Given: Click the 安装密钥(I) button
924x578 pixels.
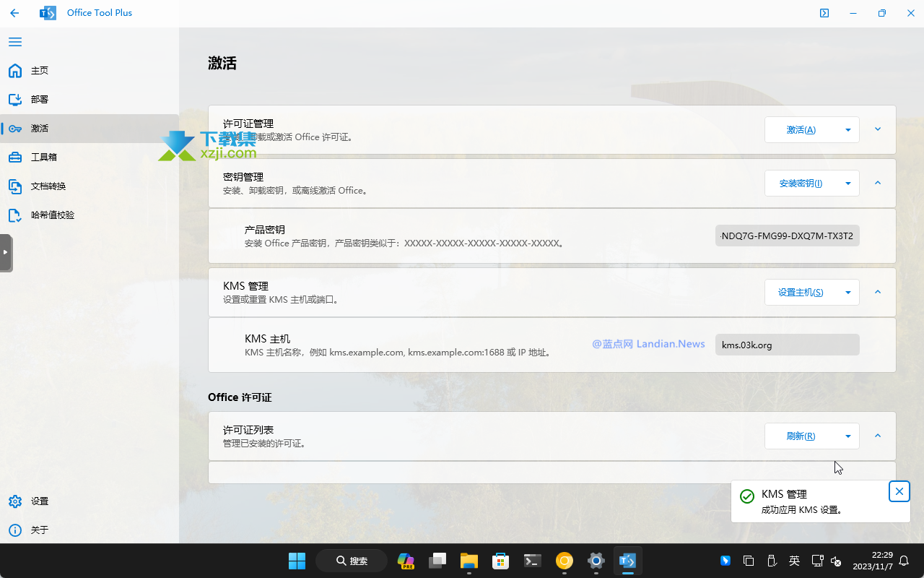Looking at the screenshot, I should (801, 184).
